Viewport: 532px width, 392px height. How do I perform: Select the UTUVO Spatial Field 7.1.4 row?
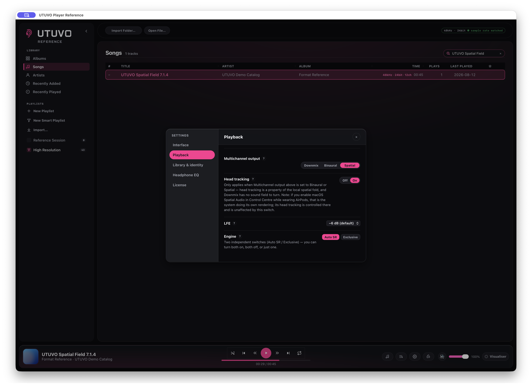[305, 75]
